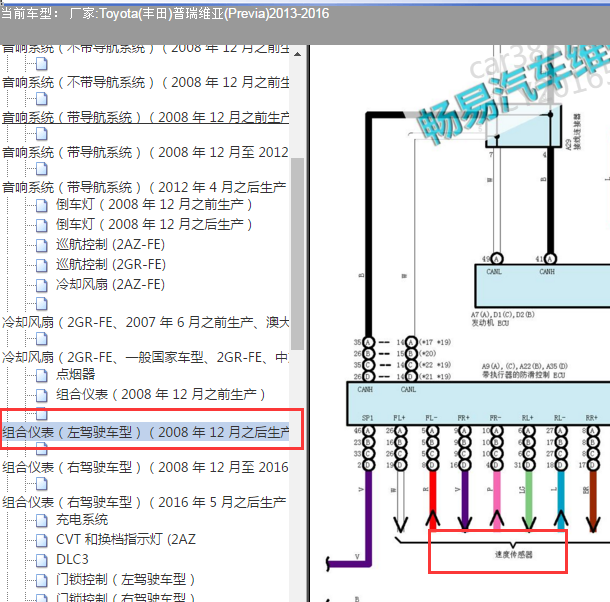Click the 带执行器的防滑控制 ECU label
610x602 pixels.
(x=523, y=375)
